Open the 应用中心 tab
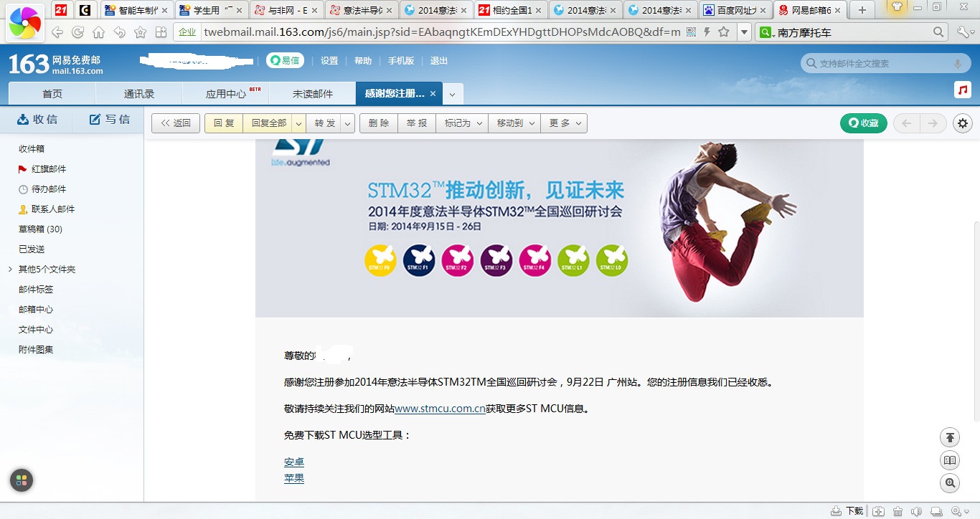980x519 pixels. [x=226, y=94]
